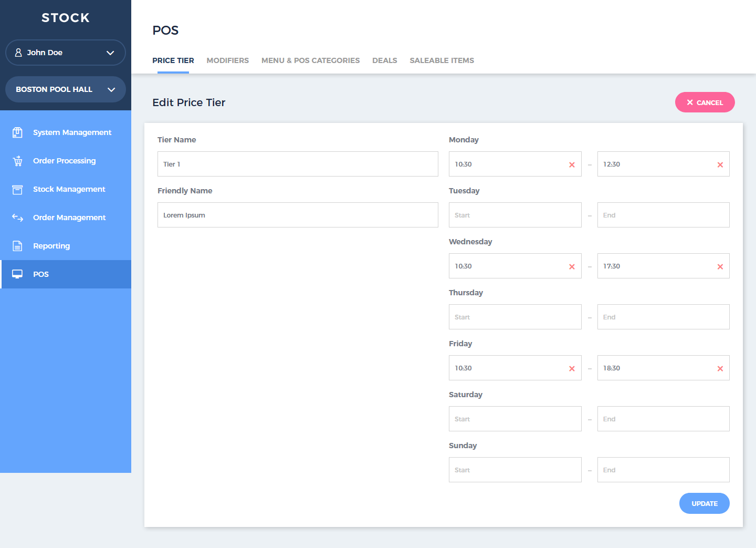
Task: Click the POS monitor icon in sidebar
Action: [x=17, y=274]
